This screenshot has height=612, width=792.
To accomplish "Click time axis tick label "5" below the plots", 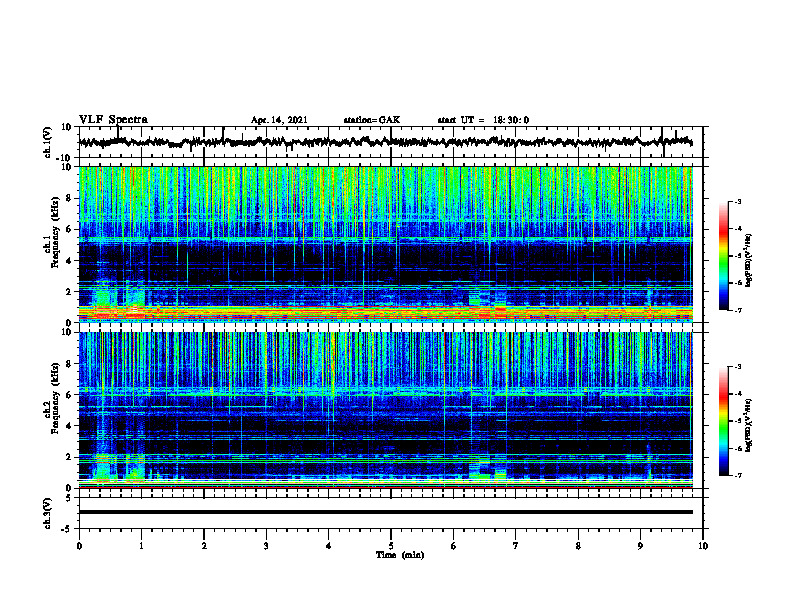I will [x=391, y=546].
